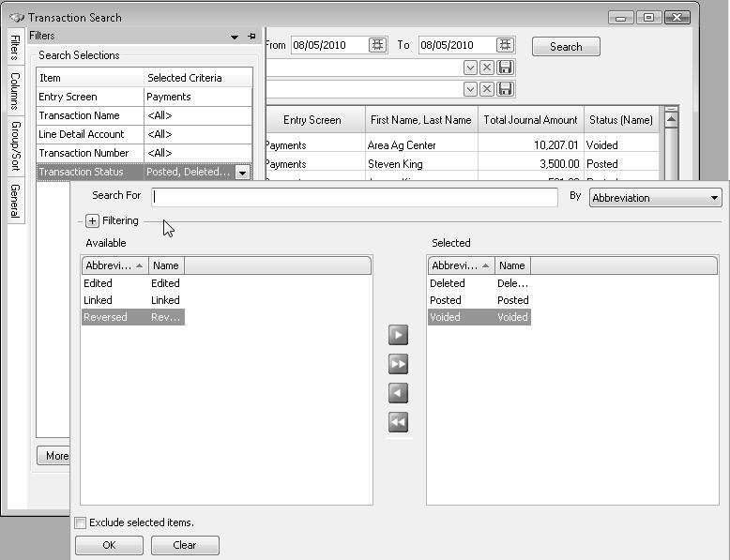Click the first row save disk icon
730x560 pixels.
tap(506, 68)
